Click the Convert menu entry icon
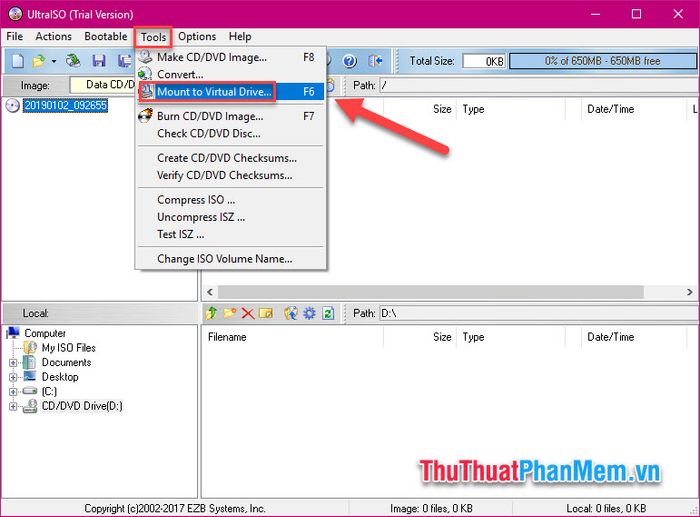The height and width of the screenshot is (517, 700). pyautogui.click(x=146, y=74)
